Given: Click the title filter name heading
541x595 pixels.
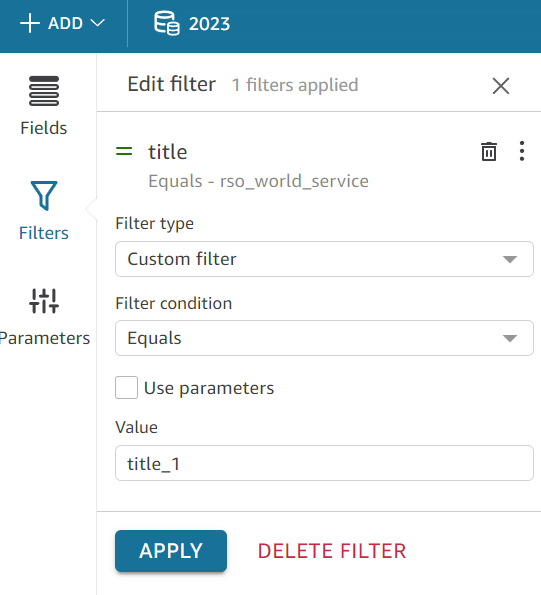Looking at the screenshot, I should 168,152.
